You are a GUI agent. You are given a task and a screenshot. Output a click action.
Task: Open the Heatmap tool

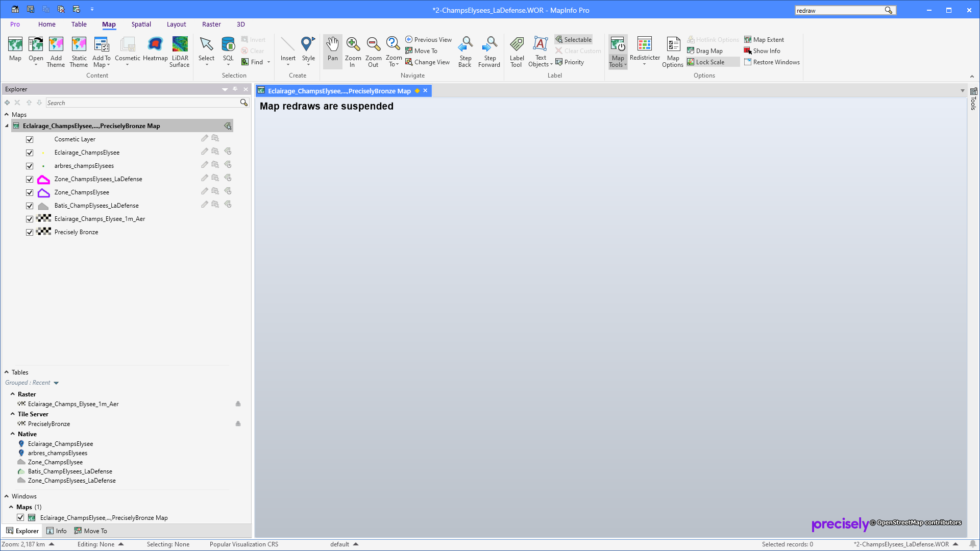click(x=155, y=49)
